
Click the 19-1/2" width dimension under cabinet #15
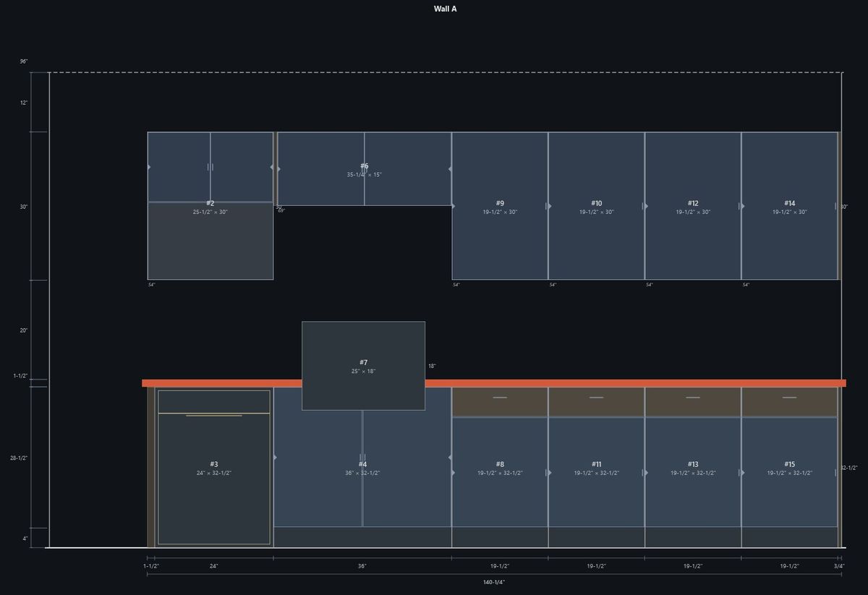click(789, 566)
